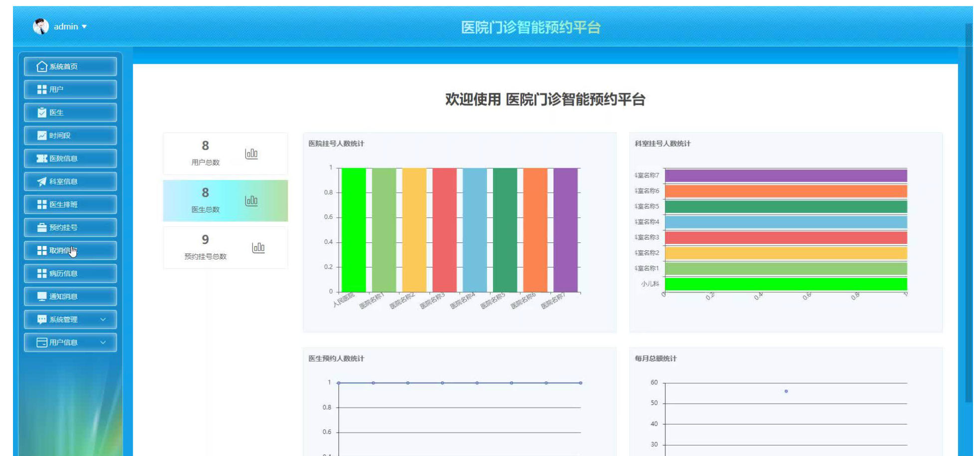Expand the 系统管理 submenu chevron
Viewport: 980px width, 456px height.
103,319
